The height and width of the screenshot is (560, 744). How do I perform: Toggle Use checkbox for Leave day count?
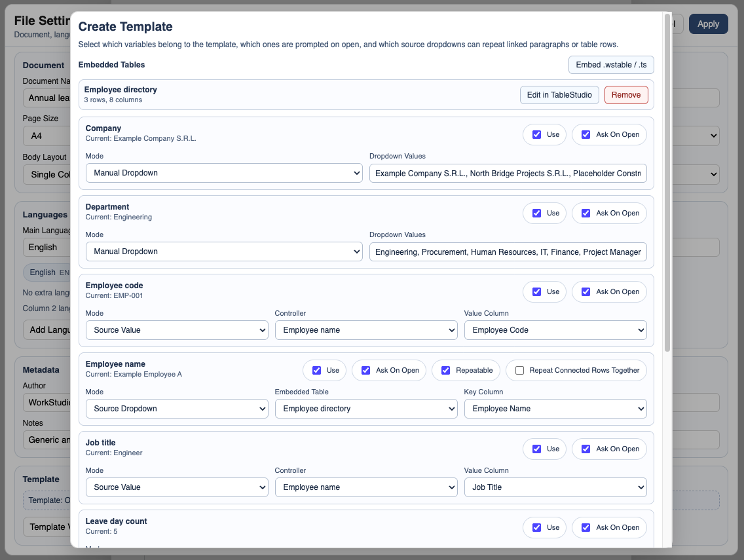pos(536,527)
